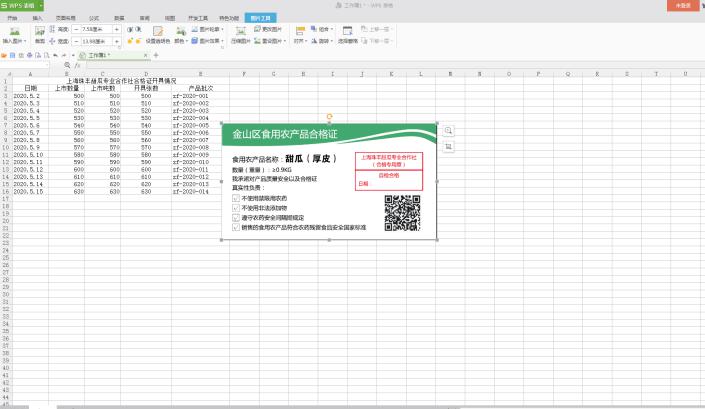Click the Align icon in the ribbon

coord(300,31)
